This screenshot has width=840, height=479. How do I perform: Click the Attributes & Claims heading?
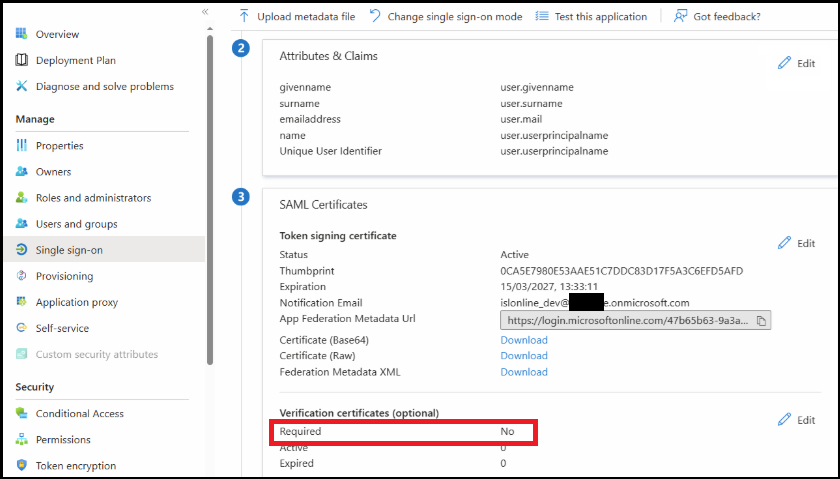328,56
